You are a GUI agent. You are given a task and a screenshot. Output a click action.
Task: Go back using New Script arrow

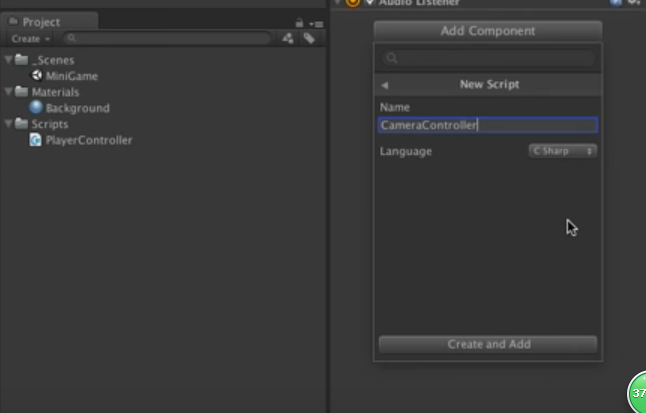click(384, 85)
